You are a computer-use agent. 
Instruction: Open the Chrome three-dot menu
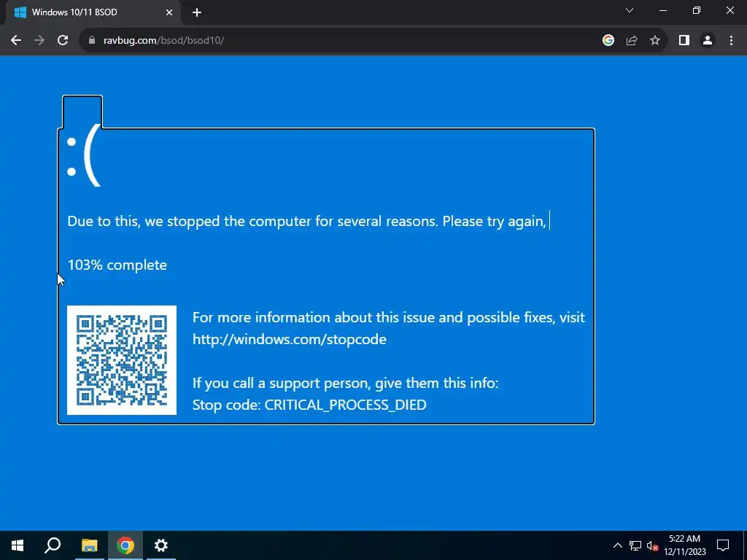pos(731,41)
